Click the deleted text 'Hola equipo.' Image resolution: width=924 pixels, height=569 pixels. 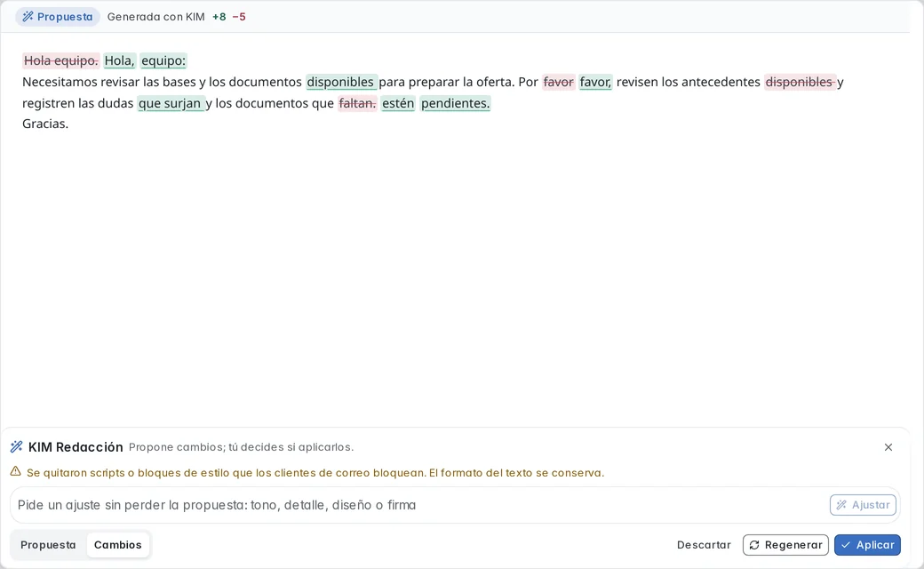[61, 60]
